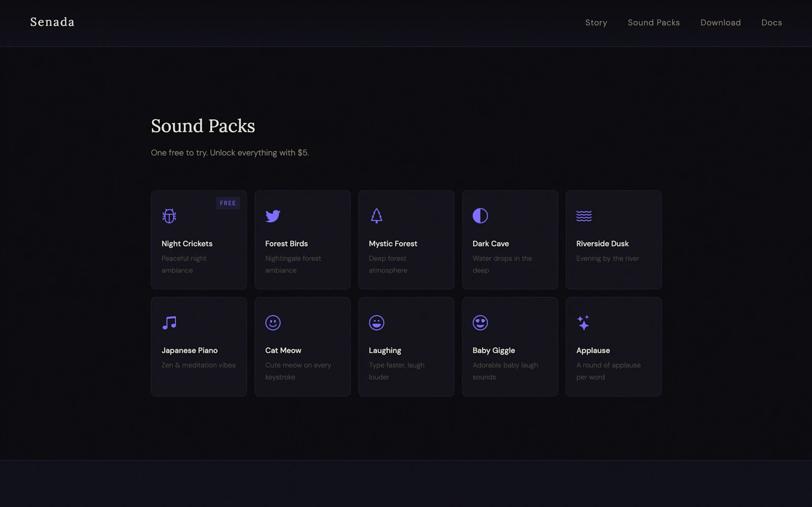The image size is (812, 507).
Task: Click the Baby Giggle heart-eyes icon
Action: click(x=480, y=323)
